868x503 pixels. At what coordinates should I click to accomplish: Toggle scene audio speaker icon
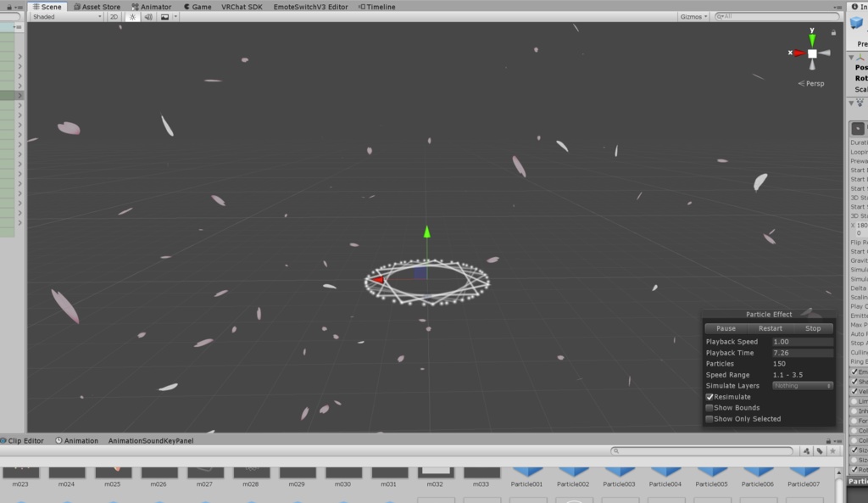[148, 17]
